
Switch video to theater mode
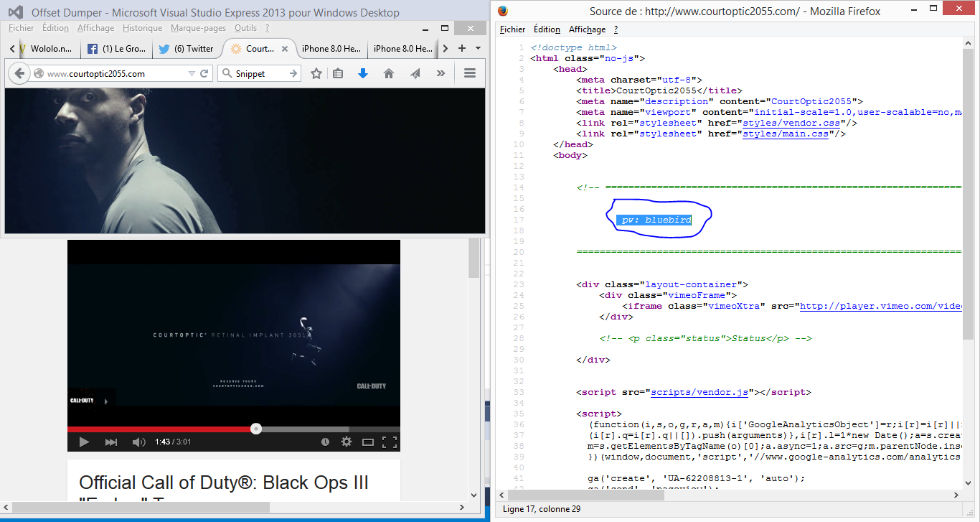368,442
